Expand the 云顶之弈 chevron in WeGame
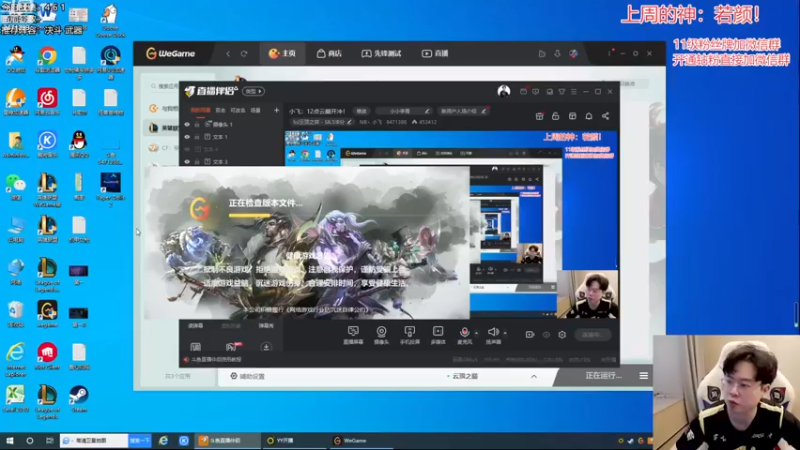This screenshot has height=450, width=800. coord(534,377)
